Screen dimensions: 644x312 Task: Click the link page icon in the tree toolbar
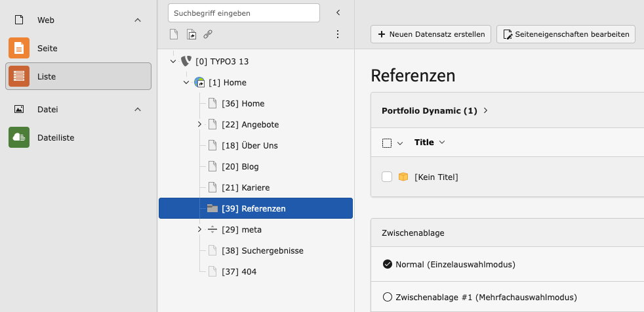(x=208, y=34)
